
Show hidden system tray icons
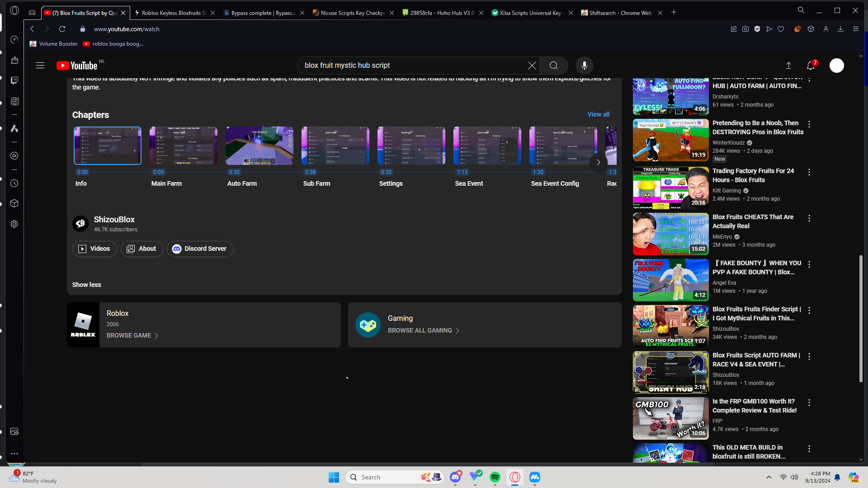coord(769,477)
